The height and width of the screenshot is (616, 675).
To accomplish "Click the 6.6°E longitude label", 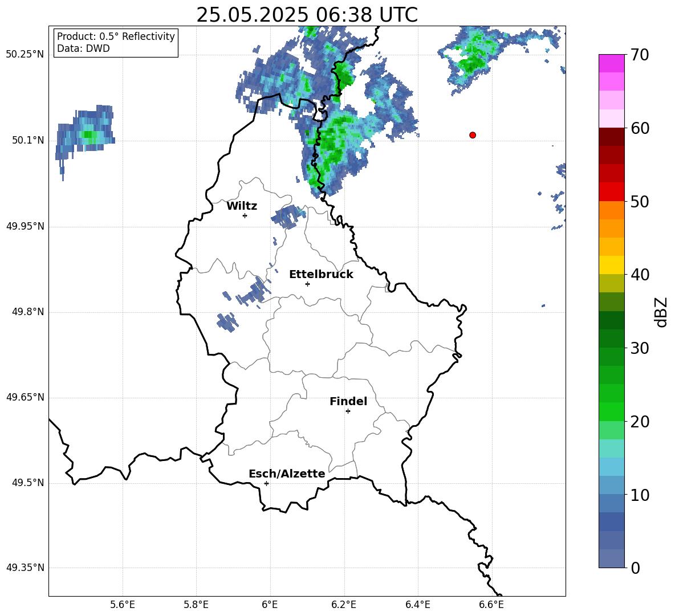I will pyautogui.click(x=491, y=605).
